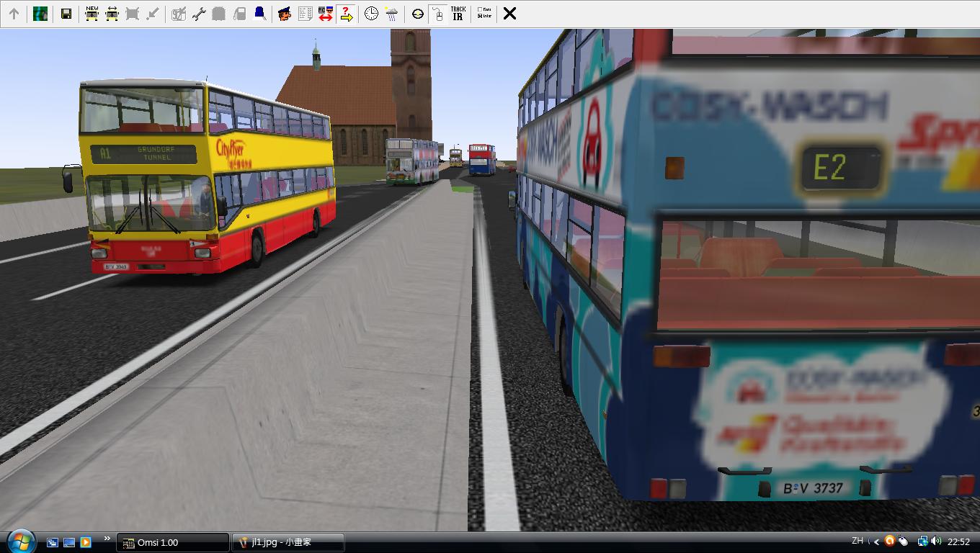The image size is (980, 553).
Task: Click the grayed-out fuel pump icon
Action: tap(239, 14)
